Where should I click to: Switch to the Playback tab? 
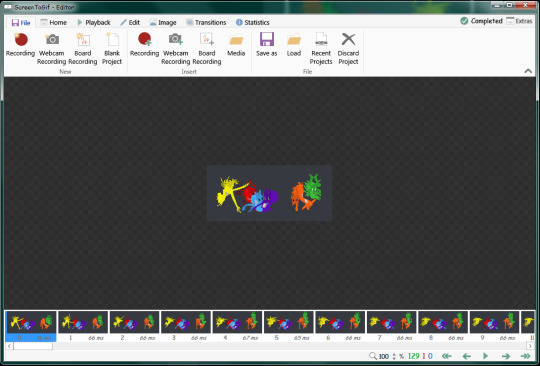93,22
